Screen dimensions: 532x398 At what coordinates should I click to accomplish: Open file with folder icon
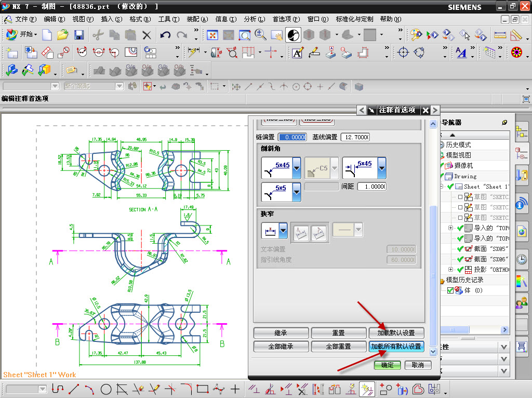63,35
